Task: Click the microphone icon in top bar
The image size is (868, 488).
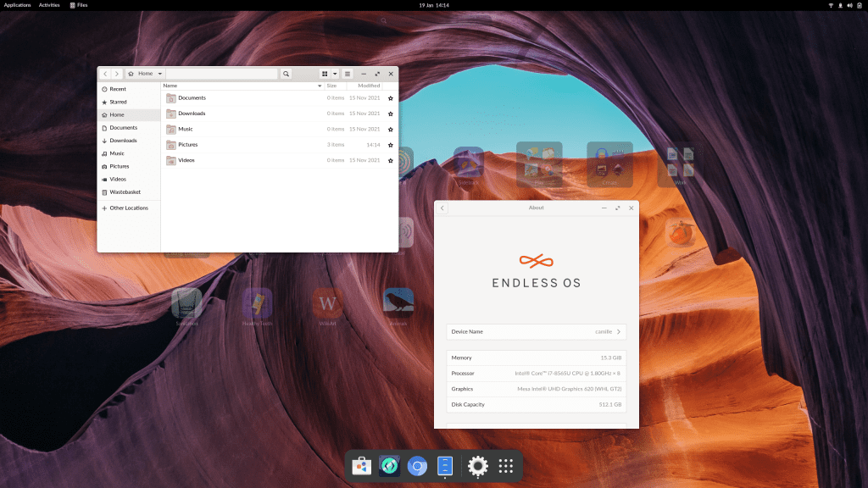Action: (840, 5)
